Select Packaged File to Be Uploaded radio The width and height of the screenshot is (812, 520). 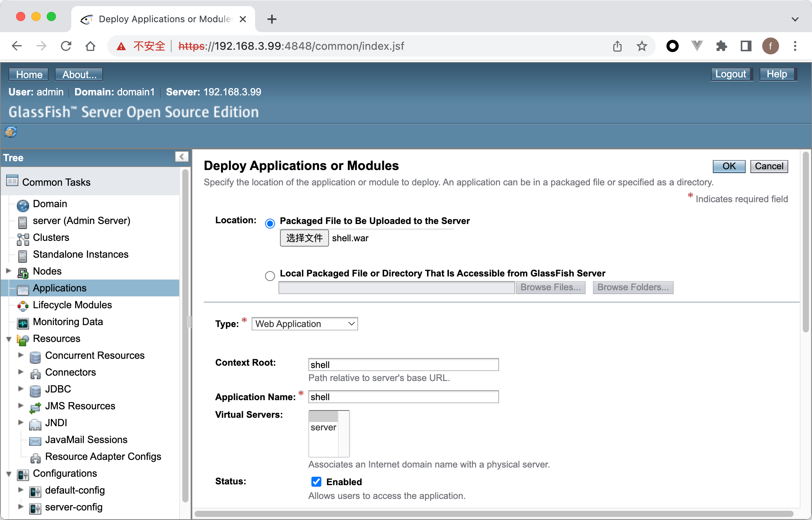pyautogui.click(x=270, y=223)
